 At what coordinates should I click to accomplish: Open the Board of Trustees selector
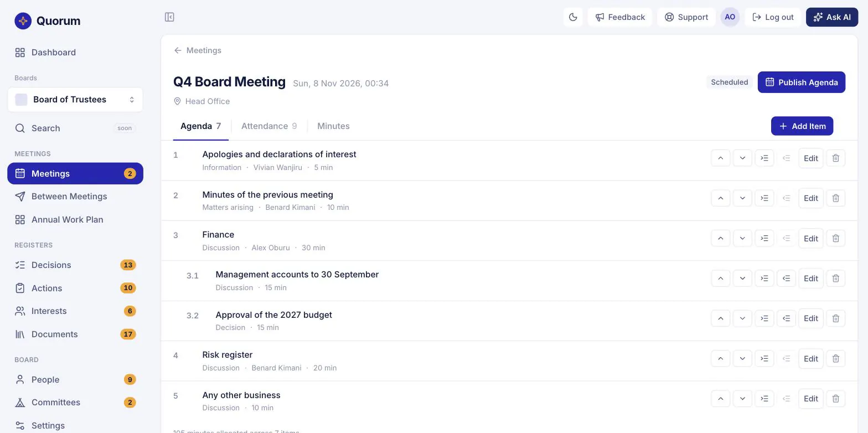point(75,100)
